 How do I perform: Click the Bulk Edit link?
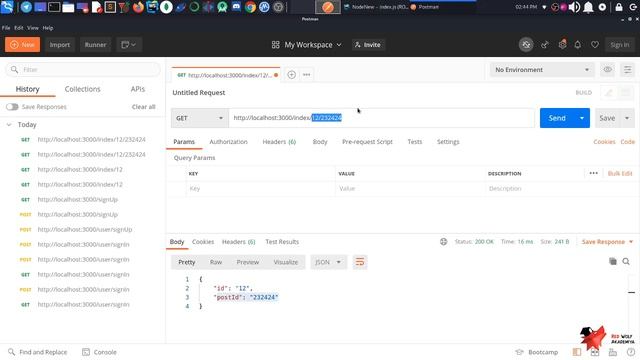[620, 173]
